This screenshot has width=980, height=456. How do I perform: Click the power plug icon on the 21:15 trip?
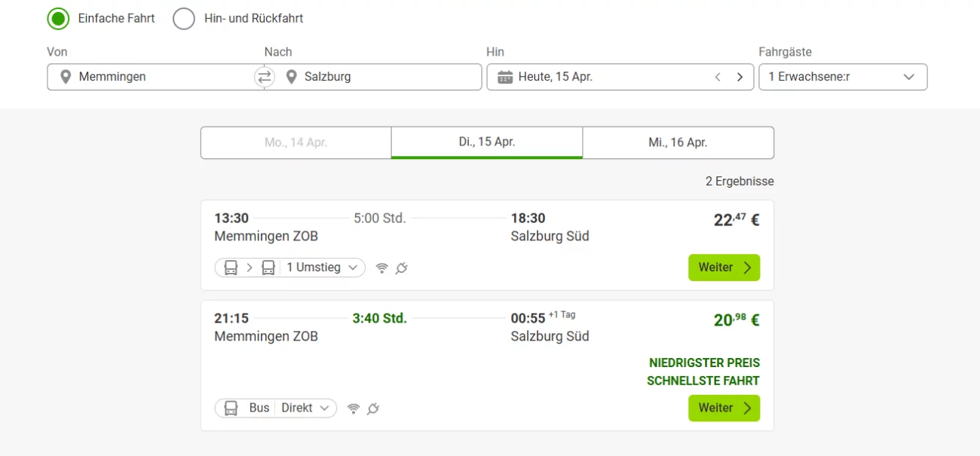coord(372,409)
